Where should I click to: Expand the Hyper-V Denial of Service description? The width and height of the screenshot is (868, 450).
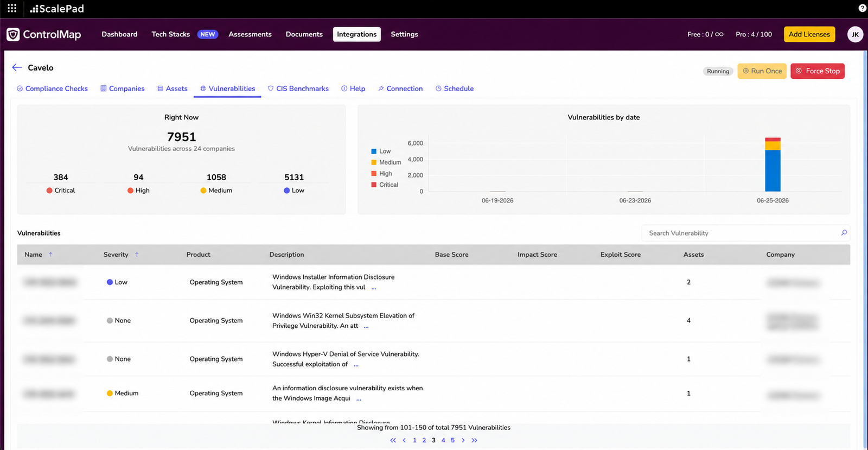click(356, 365)
